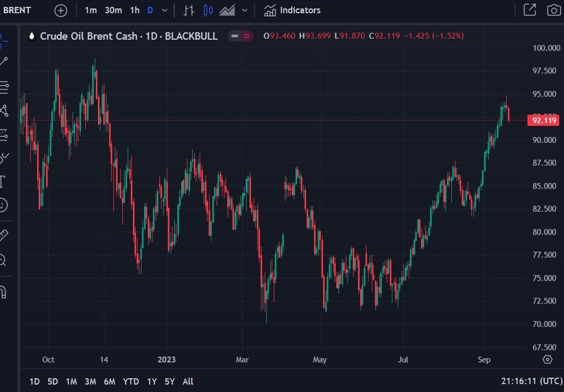Open the pattern drawing tools
The image size is (564, 392).
point(4,111)
